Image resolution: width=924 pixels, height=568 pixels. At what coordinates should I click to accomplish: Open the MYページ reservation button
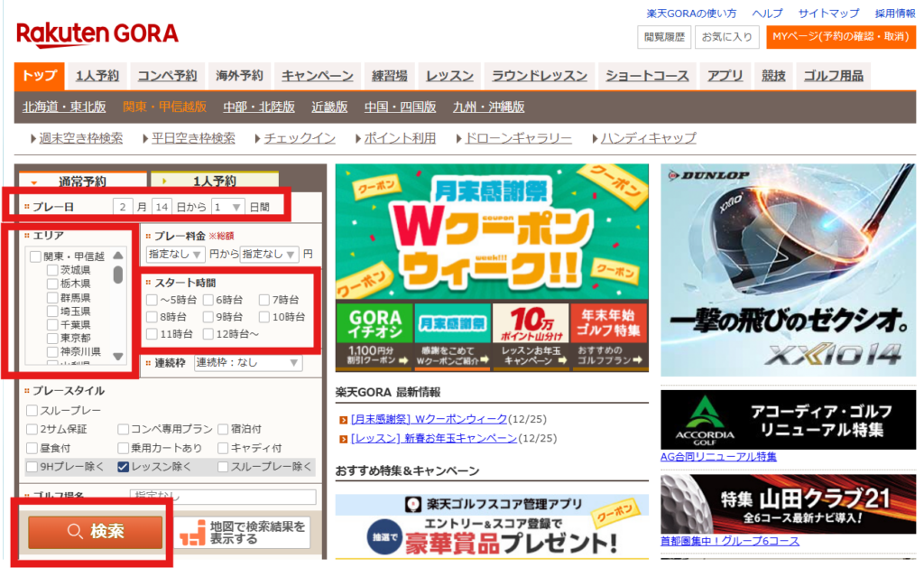[839, 37]
